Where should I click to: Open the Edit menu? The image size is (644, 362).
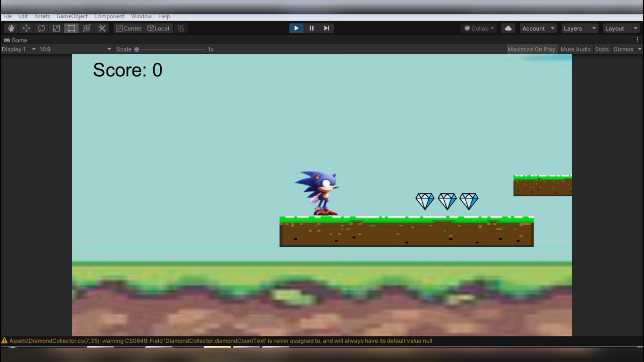tap(23, 16)
